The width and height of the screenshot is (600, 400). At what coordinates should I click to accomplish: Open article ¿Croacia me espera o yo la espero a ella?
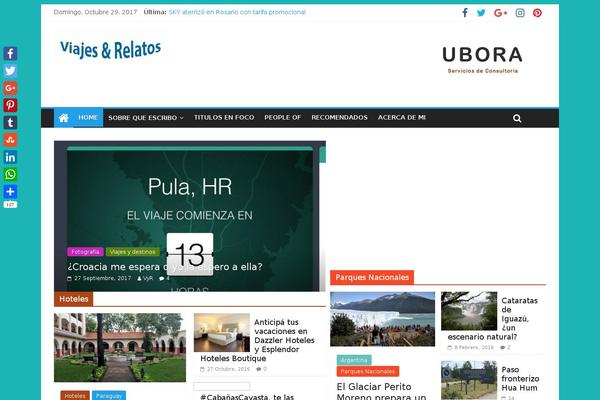[x=165, y=267]
